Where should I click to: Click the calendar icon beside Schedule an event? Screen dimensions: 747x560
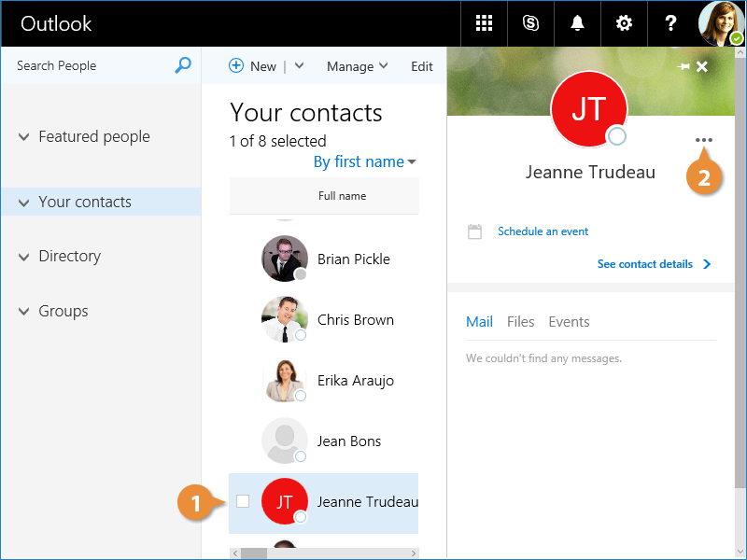[x=474, y=231]
